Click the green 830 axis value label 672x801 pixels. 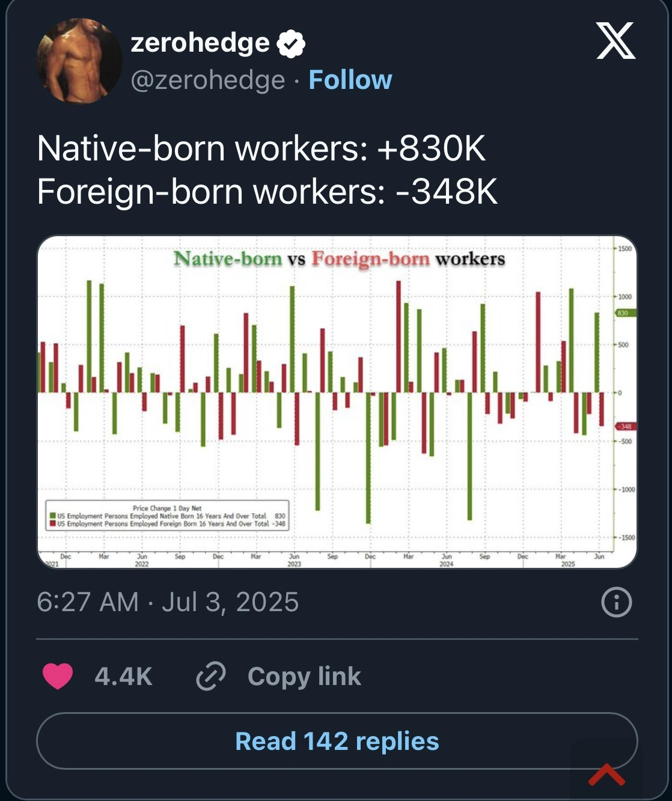(623, 313)
